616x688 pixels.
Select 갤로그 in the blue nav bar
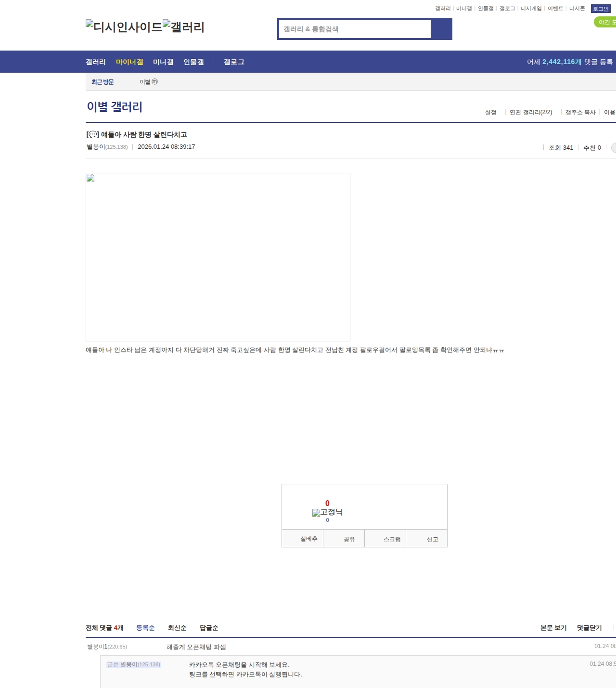pyautogui.click(x=234, y=62)
